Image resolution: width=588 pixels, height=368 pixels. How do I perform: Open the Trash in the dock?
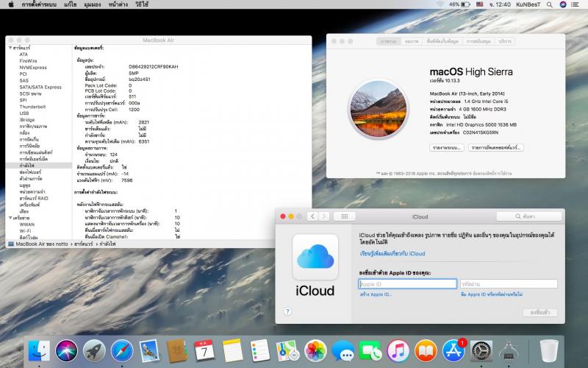click(x=548, y=350)
